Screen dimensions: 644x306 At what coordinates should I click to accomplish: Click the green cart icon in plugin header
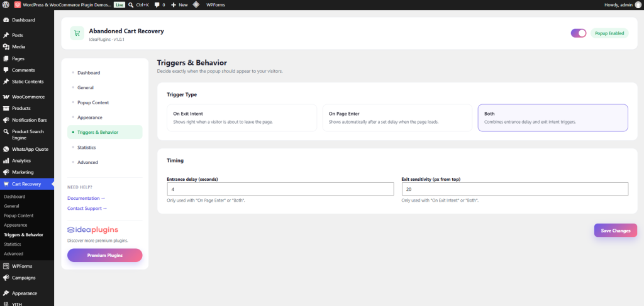(77, 34)
